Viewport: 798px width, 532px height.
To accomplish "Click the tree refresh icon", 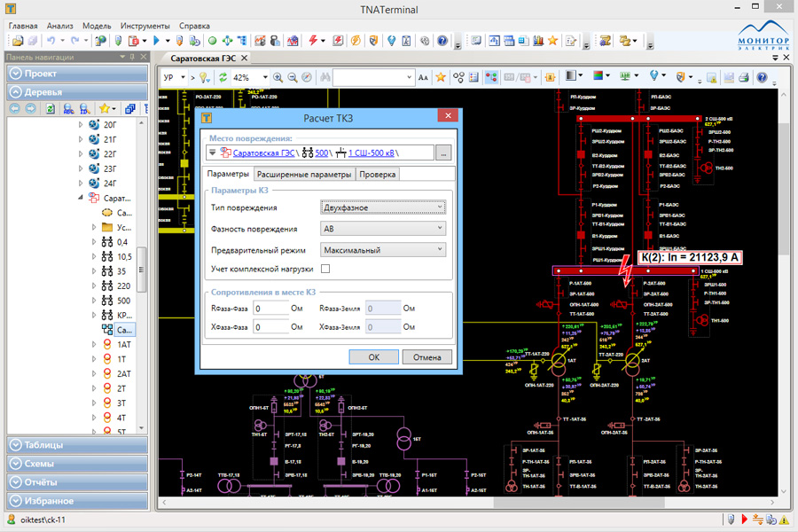I will click(x=50, y=108).
